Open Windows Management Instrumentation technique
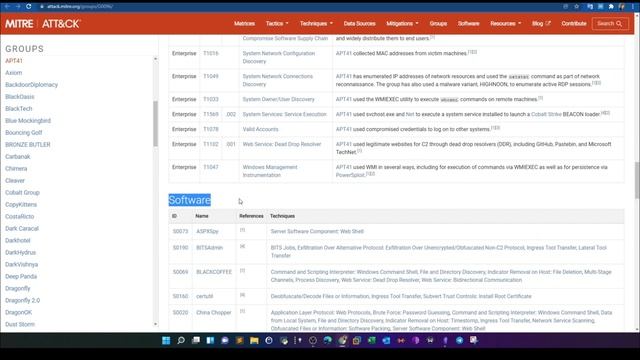The height and width of the screenshot is (360, 640). coord(270,171)
